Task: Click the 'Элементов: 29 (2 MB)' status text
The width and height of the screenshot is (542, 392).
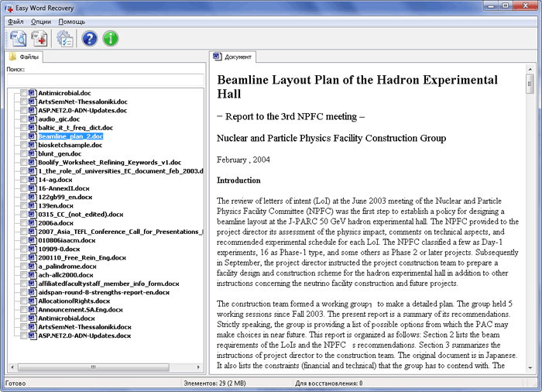Action: [x=214, y=383]
